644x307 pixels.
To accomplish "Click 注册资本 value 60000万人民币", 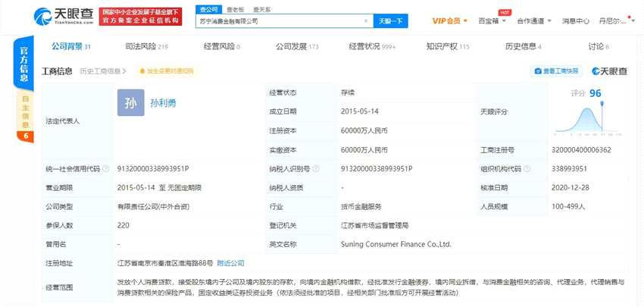I will [364, 131].
